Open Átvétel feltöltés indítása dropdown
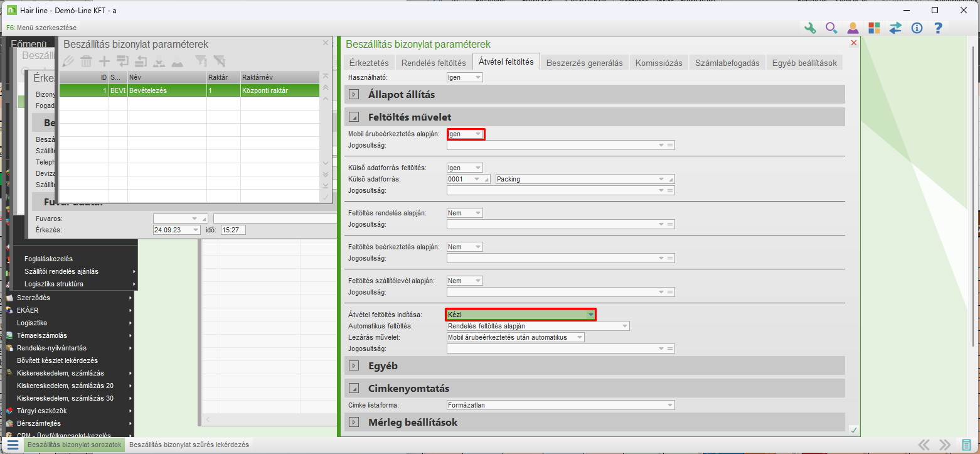Viewport: 980px width, 454px height. pyautogui.click(x=521, y=315)
